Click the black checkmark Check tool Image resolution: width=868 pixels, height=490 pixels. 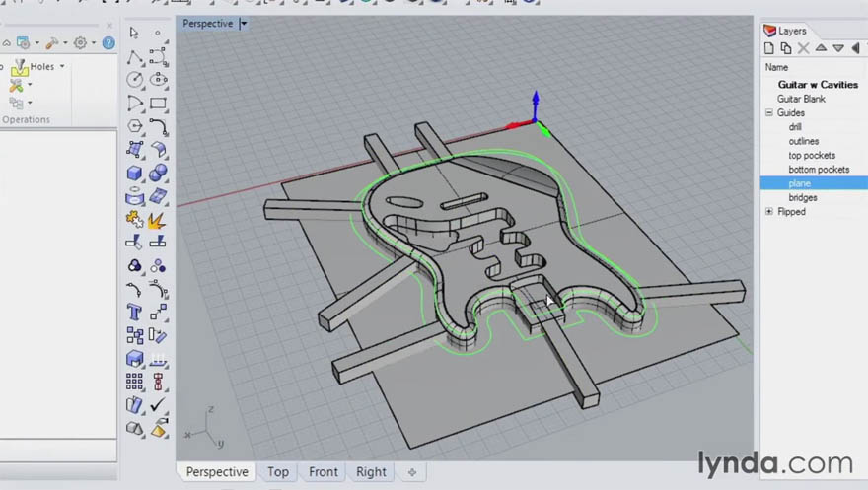coord(158,405)
